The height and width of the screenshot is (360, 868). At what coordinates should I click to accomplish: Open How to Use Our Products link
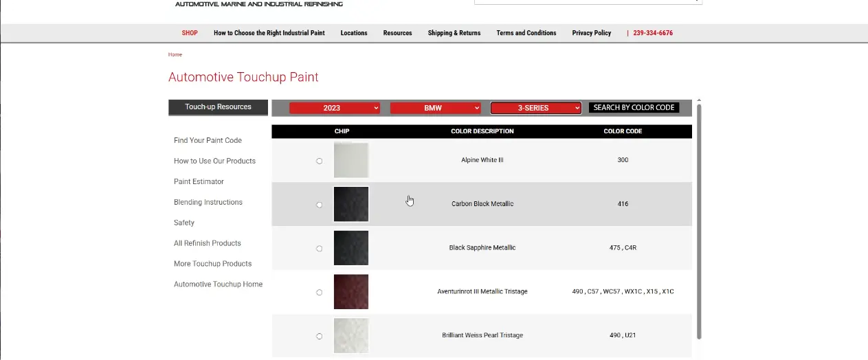214,161
